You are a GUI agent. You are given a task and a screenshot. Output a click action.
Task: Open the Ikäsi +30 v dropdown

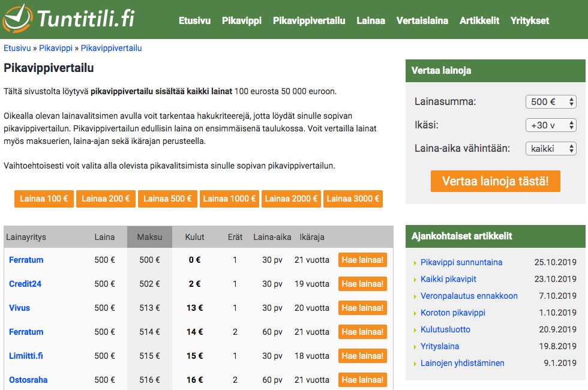pyautogui.click(x=551, y=125)
